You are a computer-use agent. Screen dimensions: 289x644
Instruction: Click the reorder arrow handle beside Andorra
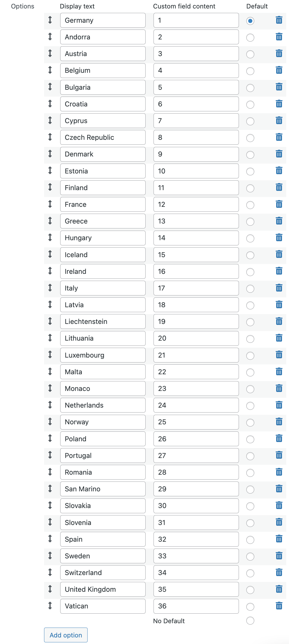pos(50,36)
